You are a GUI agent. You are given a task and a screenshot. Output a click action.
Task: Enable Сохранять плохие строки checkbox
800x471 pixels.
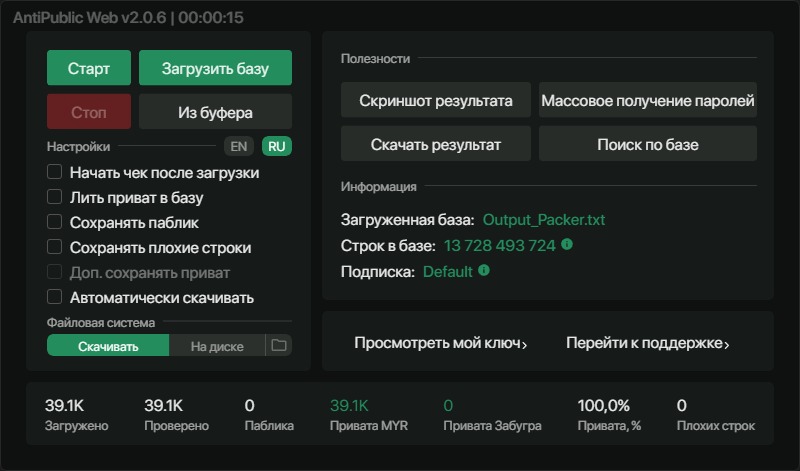pyautogui.click(x=55, y=247)
